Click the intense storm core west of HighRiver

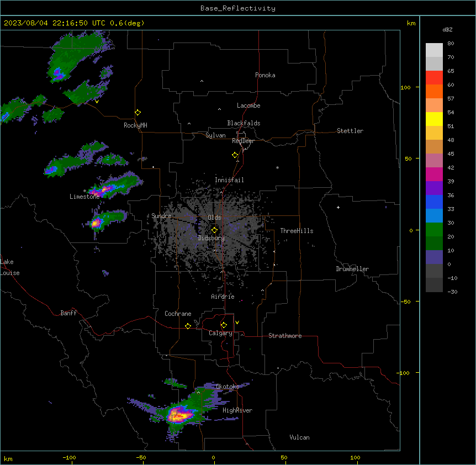181,415
